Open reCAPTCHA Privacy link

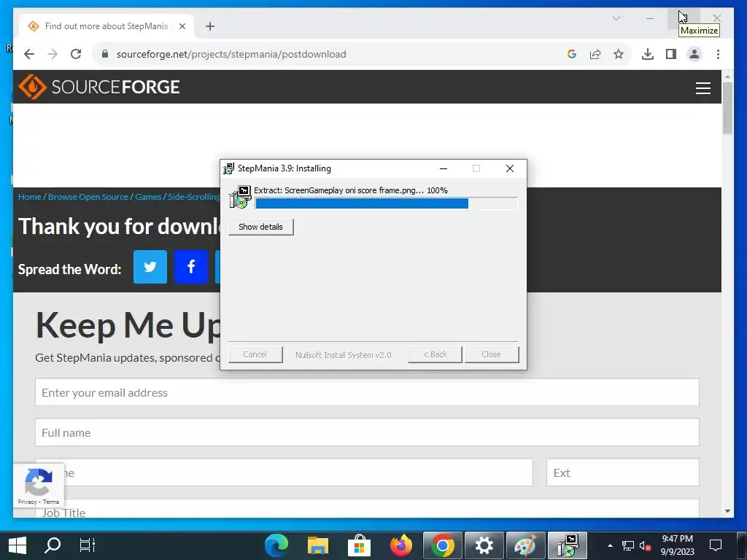27,502
